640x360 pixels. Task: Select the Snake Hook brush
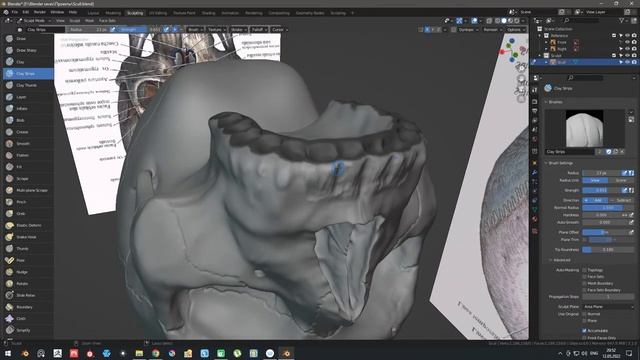tap(27, 237)
